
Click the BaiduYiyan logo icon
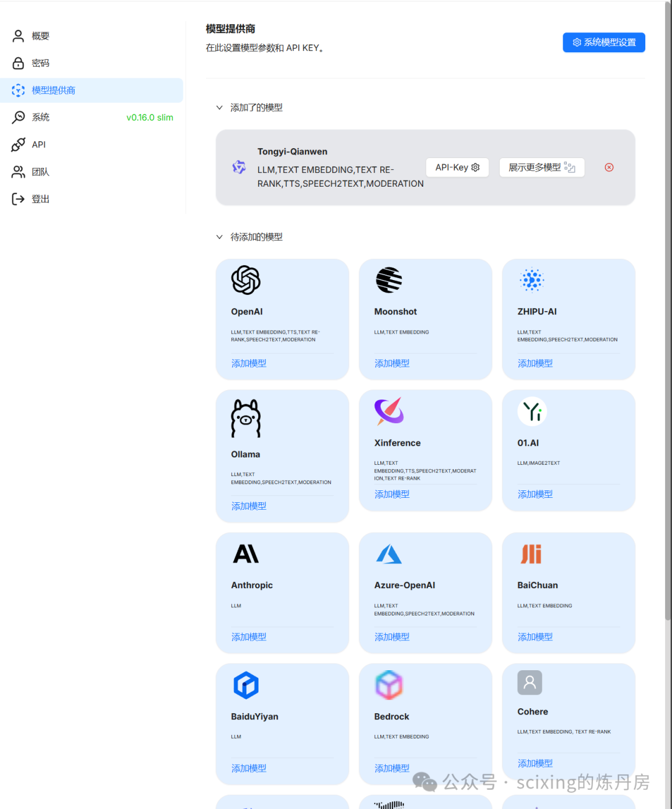point(246,685)
